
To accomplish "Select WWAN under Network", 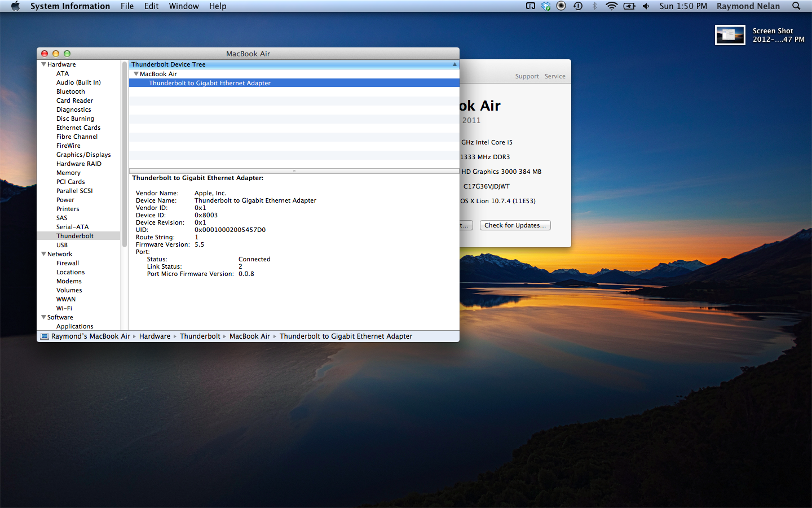I will point(66,299).
